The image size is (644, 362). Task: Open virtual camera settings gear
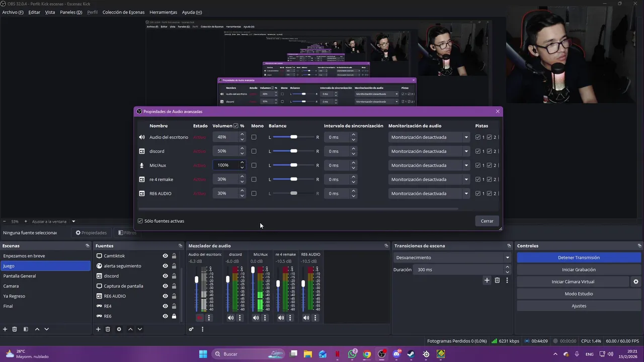coord(636,282)
